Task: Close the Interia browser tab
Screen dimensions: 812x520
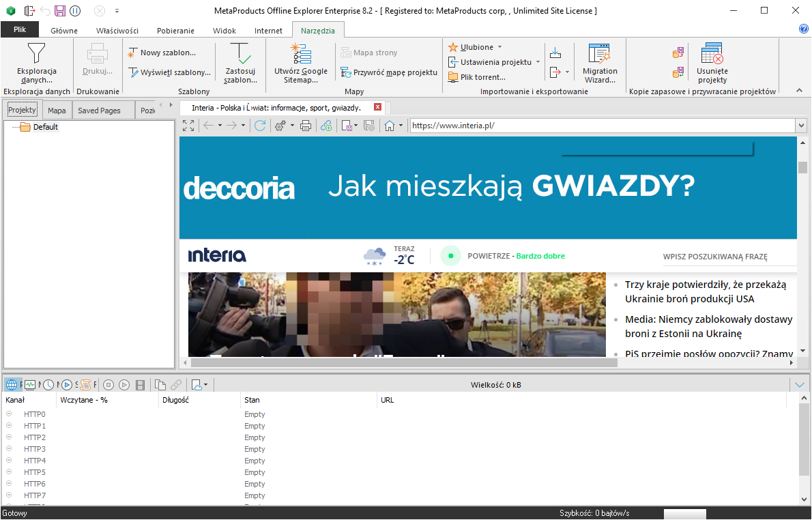Action: (x=377, y=107)
